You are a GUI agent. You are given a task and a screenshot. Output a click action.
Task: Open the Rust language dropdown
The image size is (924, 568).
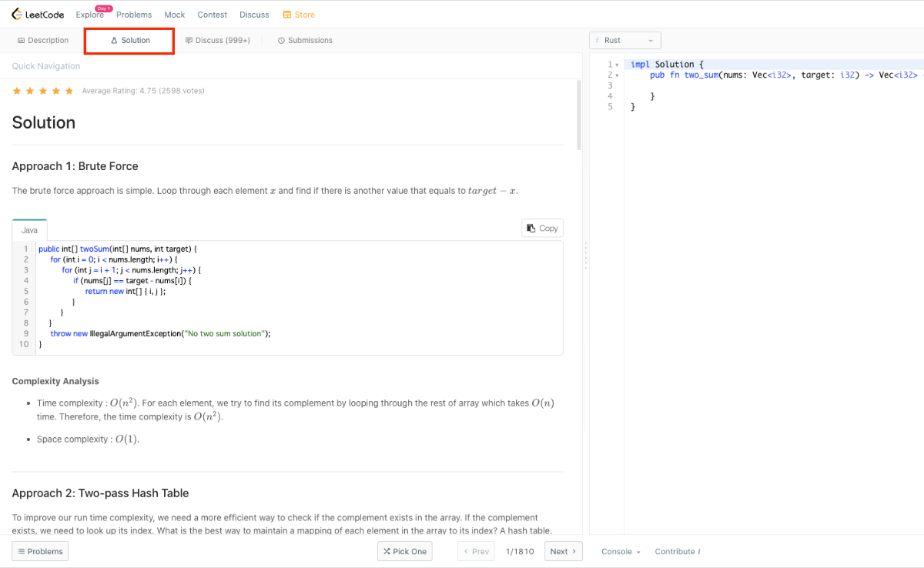point(624,41)
